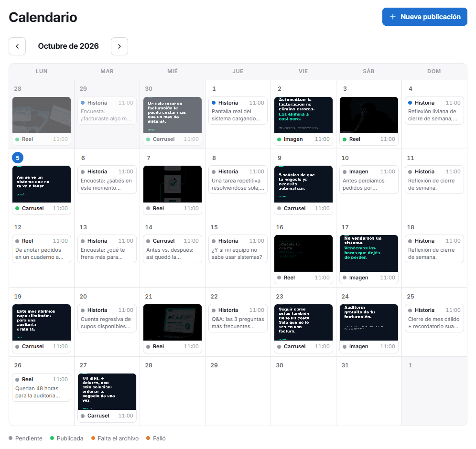This screenshot has height=449, width=476.
Task: Open Historia 'Encuesta: ¿qué te frena más'
Action: pos(107,249)
